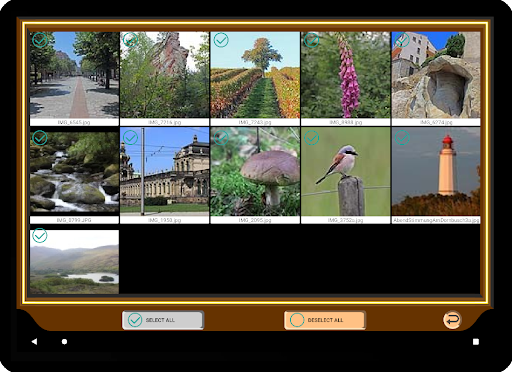Untick the misty lake landscape photo
The image size is (512, 372).
coord(40,235)
